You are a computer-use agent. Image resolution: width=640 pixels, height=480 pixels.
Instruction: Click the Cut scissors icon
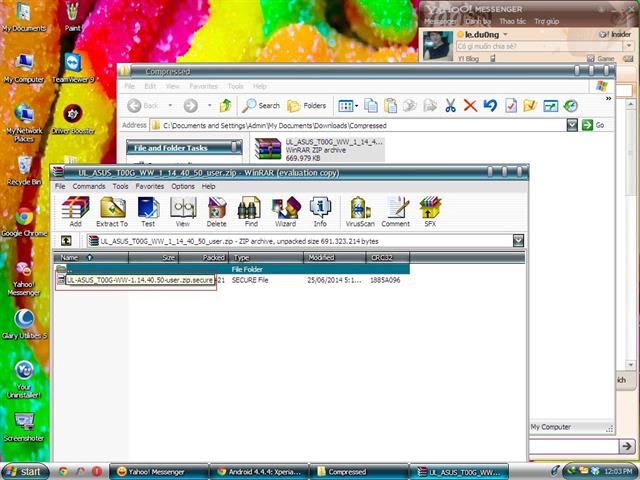point(450,106)
